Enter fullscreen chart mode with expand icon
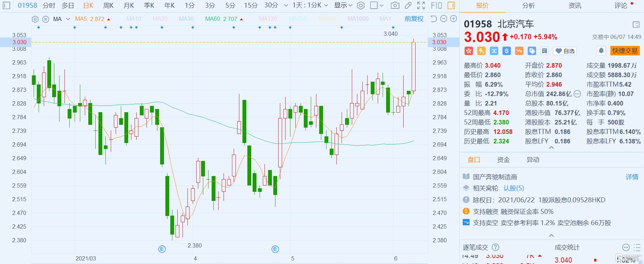The width and height of the screenshot is (644, 264). [421, 6]
